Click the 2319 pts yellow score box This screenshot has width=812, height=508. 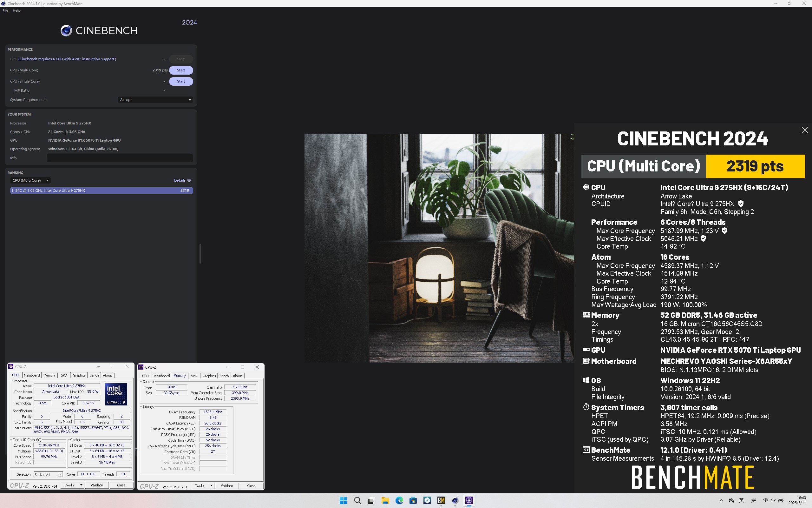pos(755,166)
